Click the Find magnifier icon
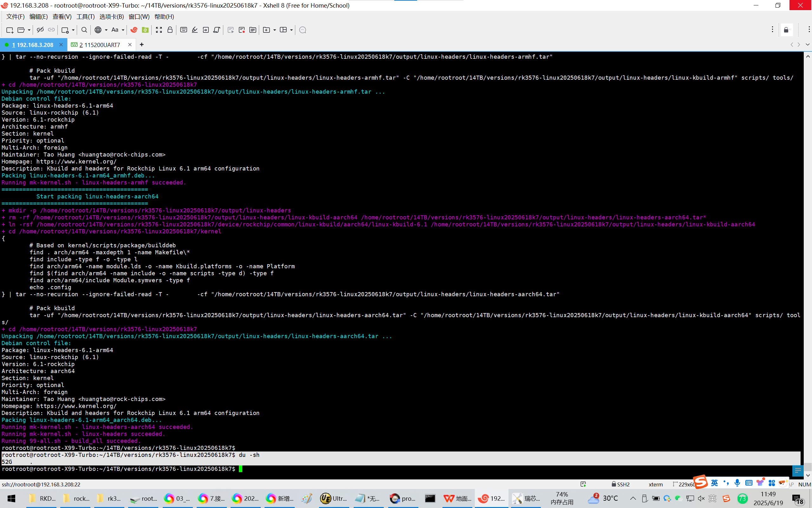Screen dimensions: 812x508 coord(84,30)
